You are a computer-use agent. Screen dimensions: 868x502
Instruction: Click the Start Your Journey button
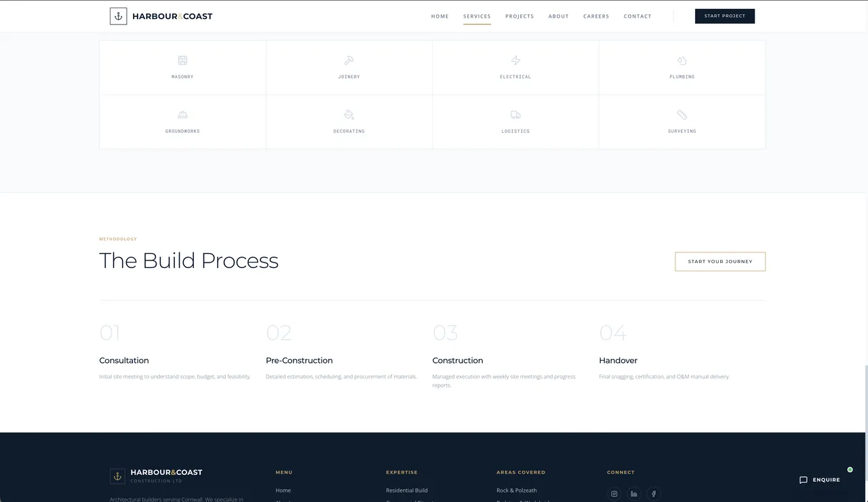(720, 262)
